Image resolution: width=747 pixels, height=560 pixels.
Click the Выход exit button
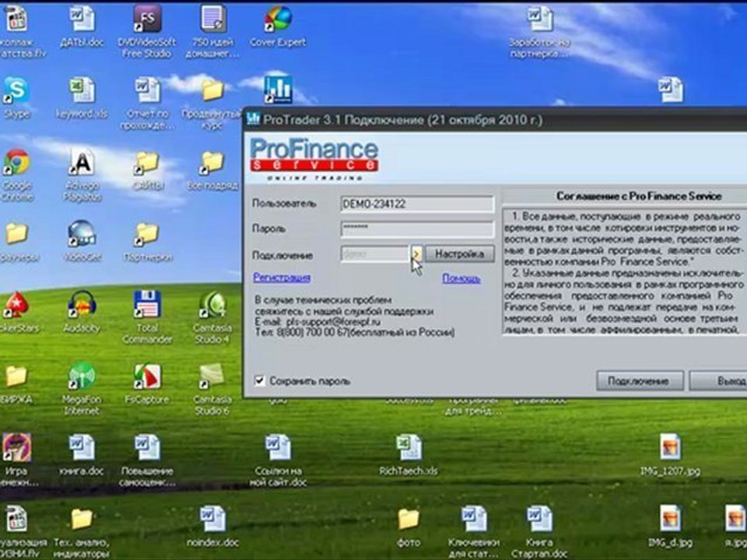pyautogui.click(x=718, y=381)
